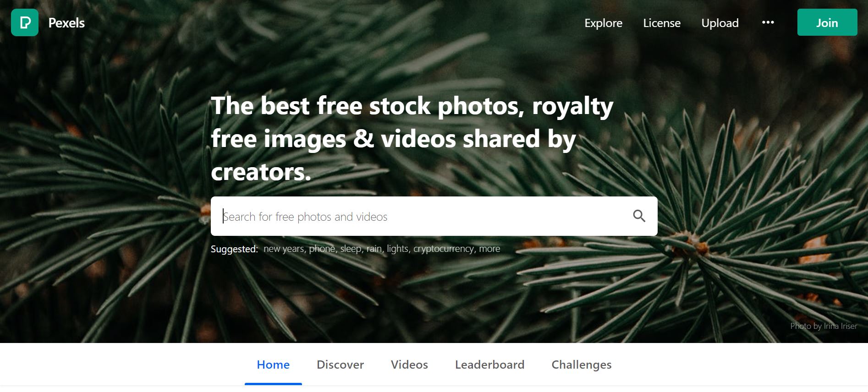This screenshot has height=392, width=868.
Task: Switch to the Discover tab
Action: pyautogui.click(x=340, y=365)
